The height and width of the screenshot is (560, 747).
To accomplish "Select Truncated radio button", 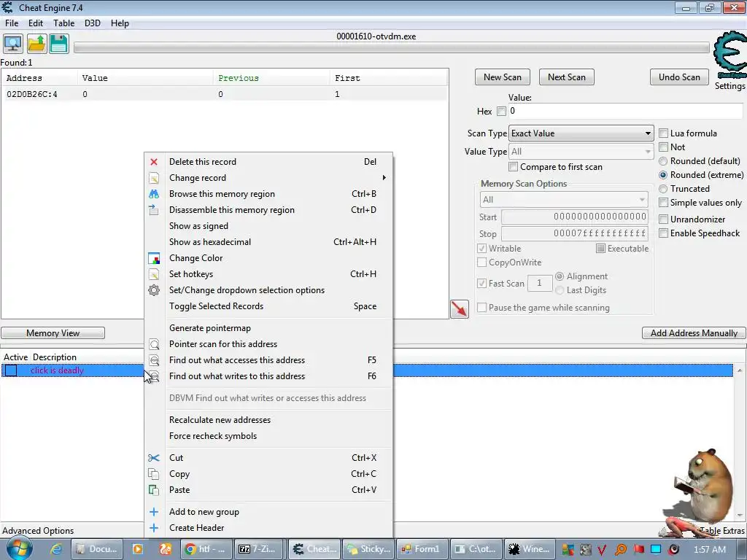I will 663,189.
